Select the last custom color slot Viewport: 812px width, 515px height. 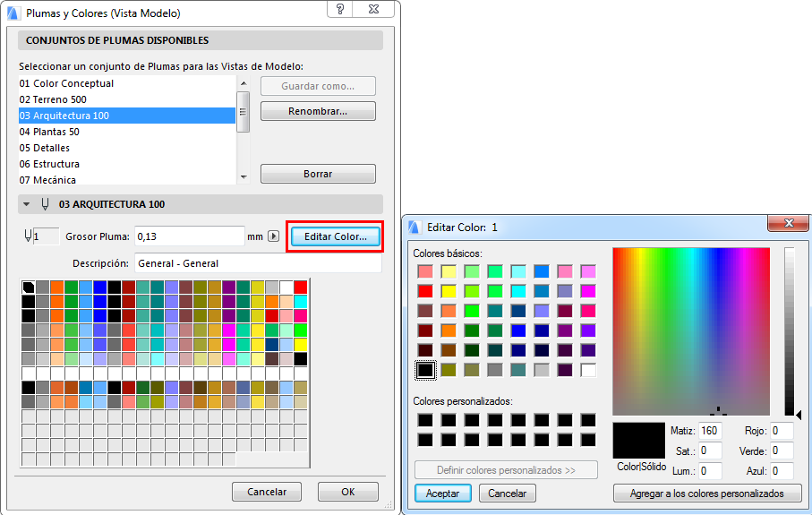click(x=588, y=440)
